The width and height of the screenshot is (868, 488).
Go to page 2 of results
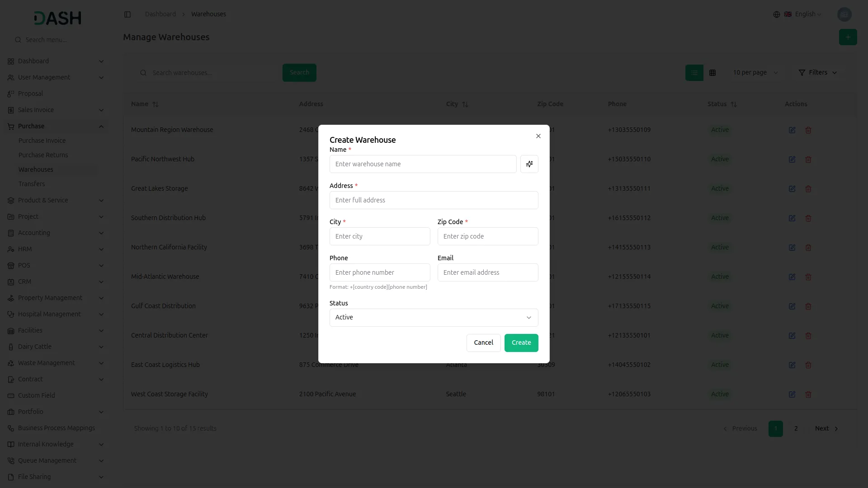tap(796, 428)
